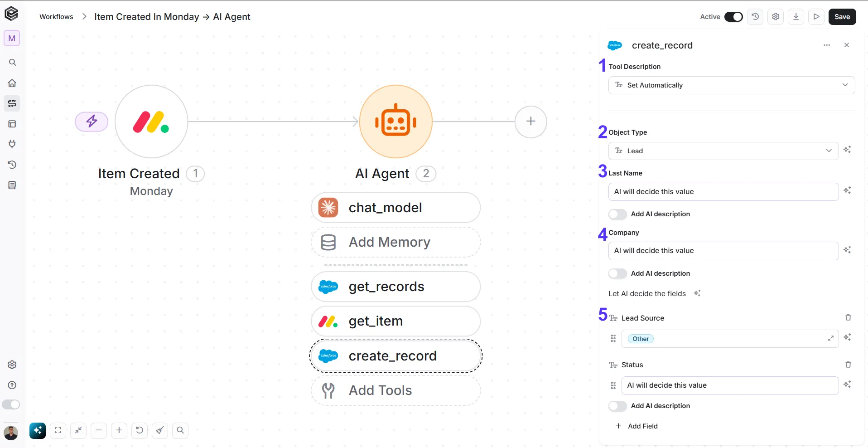Open the connections plug icon in sidebar
This screenshot has height=448, width=868.
(12, 144)
